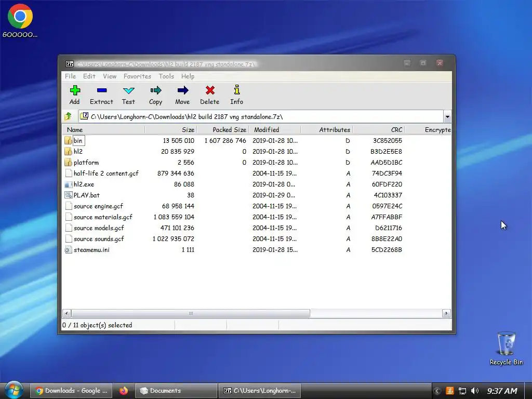
Task: Click status text 0 / 11 object(s) selected
Action: click(97, 325)
